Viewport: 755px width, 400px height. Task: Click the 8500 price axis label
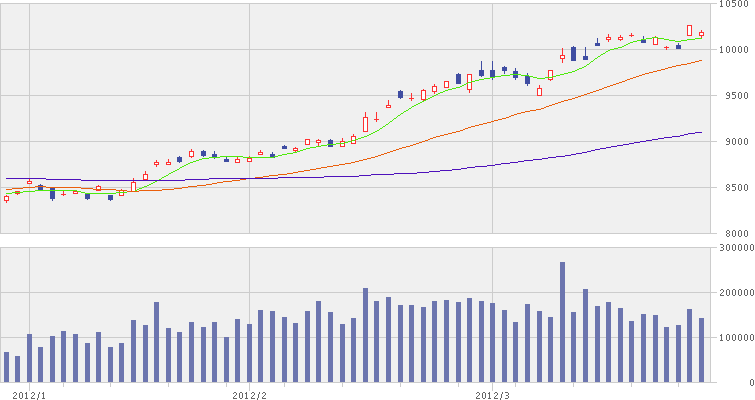735,188
